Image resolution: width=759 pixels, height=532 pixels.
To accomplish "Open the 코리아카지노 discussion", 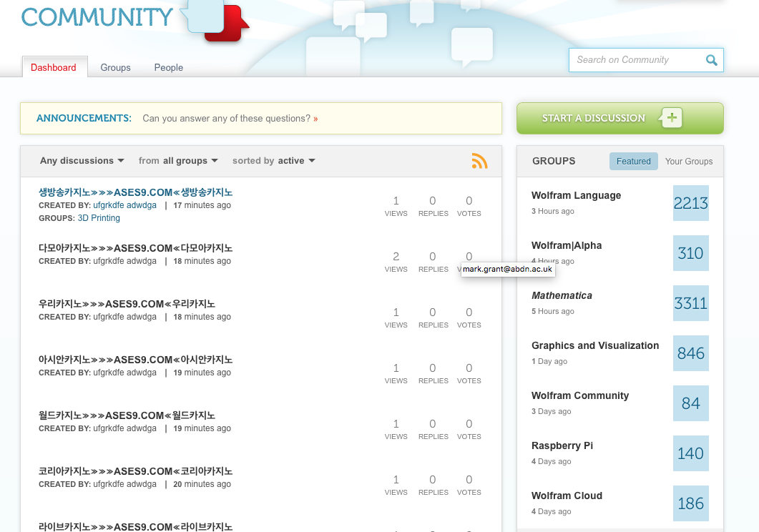I will pyautogui.click(x=135, y=471).
